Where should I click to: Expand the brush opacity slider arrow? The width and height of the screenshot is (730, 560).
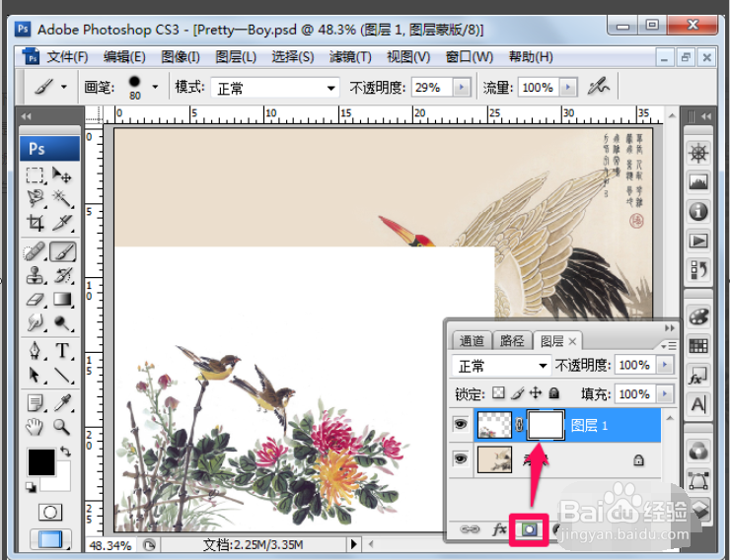click(462, 87)
